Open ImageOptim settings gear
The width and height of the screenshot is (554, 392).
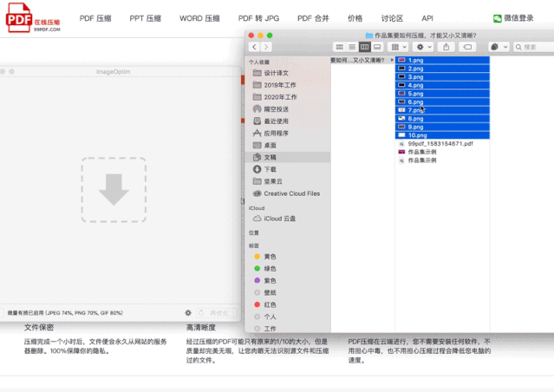point(188,313)
